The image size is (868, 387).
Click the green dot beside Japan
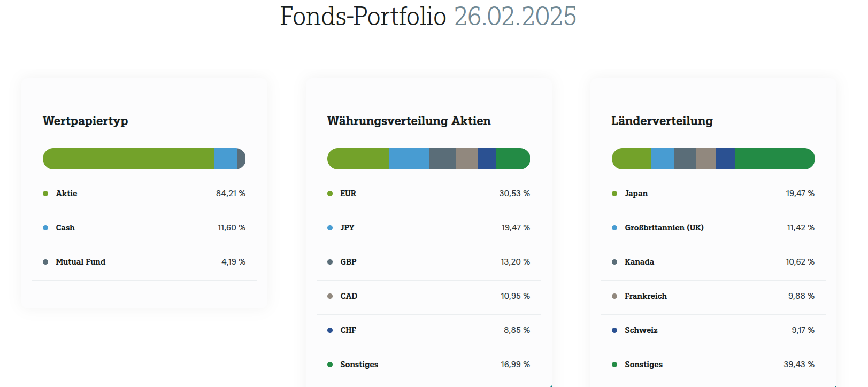[614, 193]
